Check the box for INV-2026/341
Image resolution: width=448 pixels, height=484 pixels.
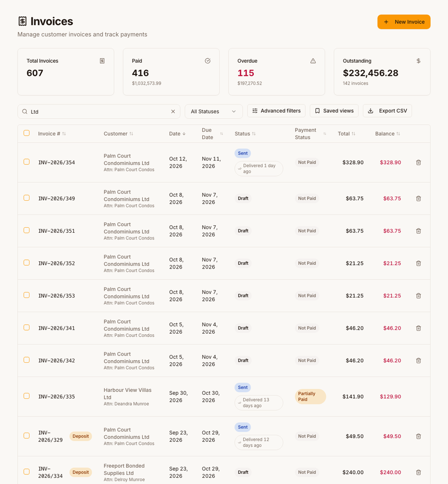pos(27,328)
